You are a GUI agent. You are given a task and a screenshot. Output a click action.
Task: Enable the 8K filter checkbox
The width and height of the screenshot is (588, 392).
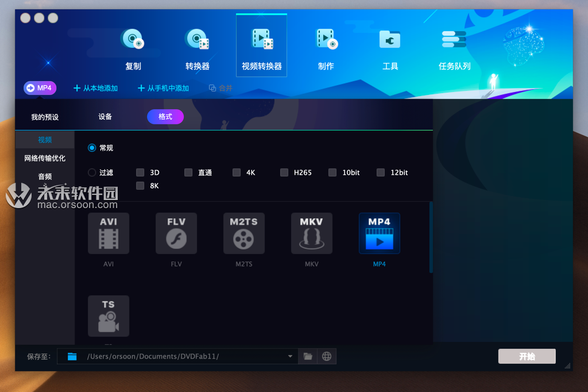coord(140,186)
